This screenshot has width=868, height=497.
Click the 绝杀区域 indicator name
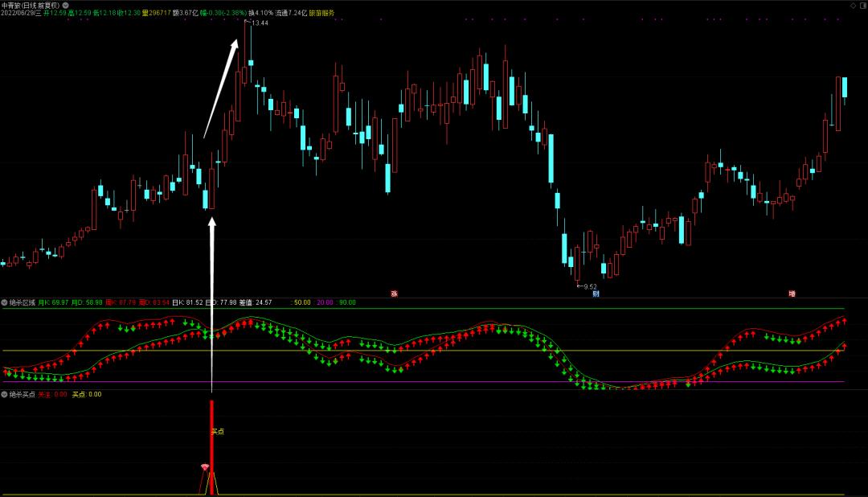23,302
